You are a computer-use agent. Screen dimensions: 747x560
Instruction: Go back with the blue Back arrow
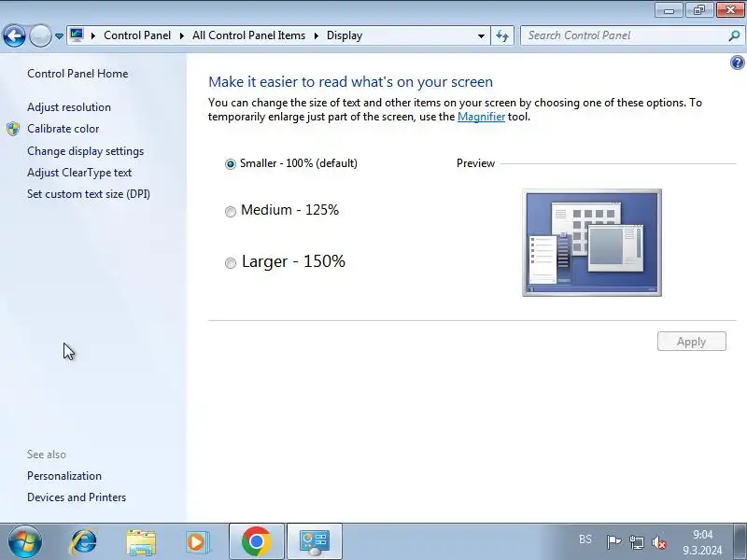pyautogui.click(x=14, y=35)
